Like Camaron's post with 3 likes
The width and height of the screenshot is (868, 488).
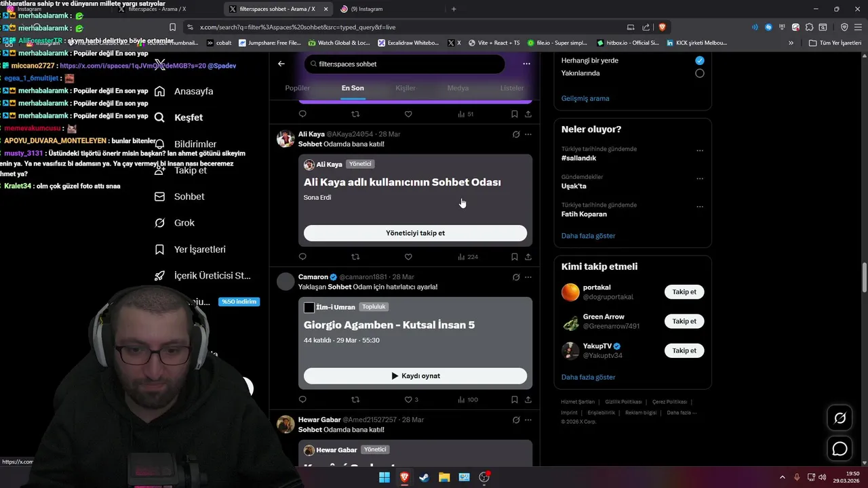tap(412, 400)
